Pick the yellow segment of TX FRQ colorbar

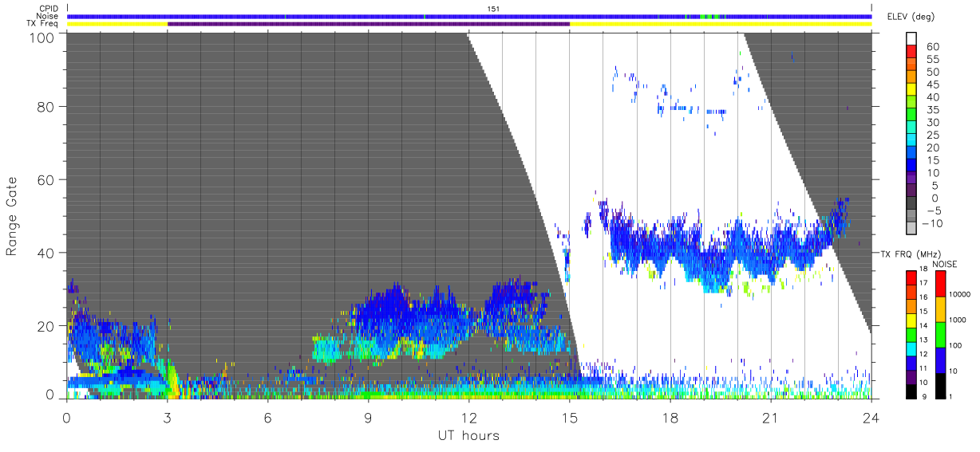tap(910, 320)
